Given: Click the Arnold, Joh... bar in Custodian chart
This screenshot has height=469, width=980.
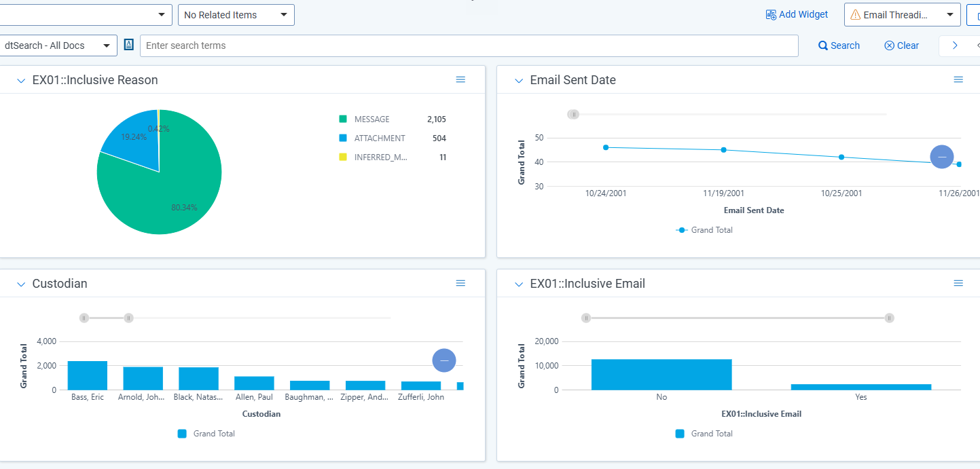Looking at the screenshot, I should [143, 378].
